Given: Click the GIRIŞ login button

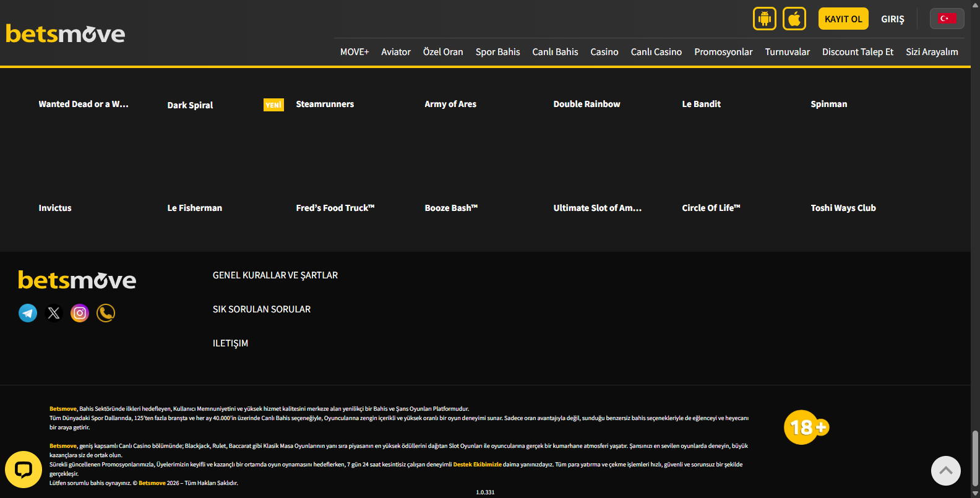Looking at the screenshot, I should pos(892,19).
